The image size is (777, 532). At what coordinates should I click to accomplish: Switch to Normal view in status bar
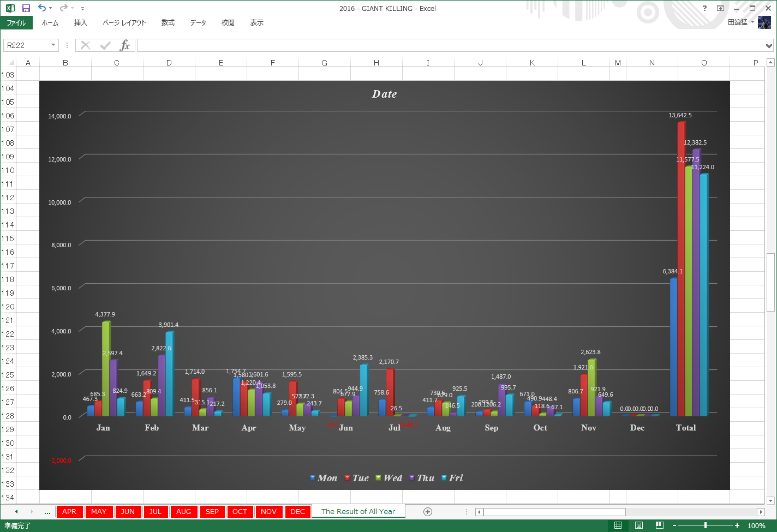tap(618, 525)
